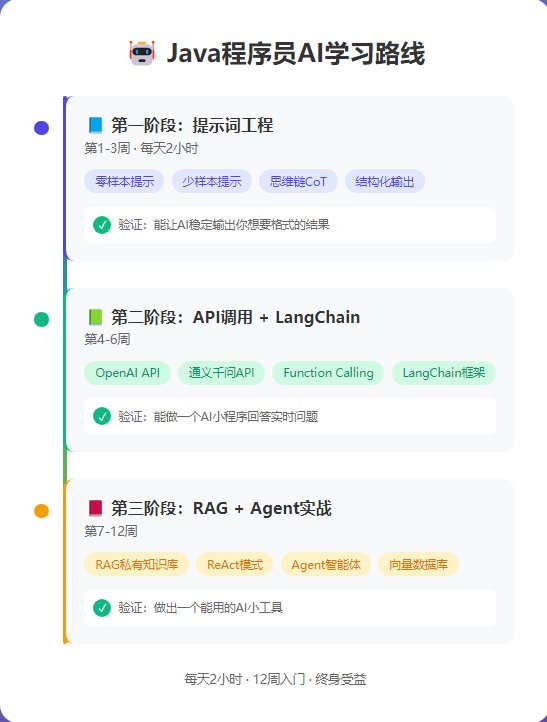Click the Function Calling tag
The width and height of the screenshot is (547, 722).
coord(328,373)
